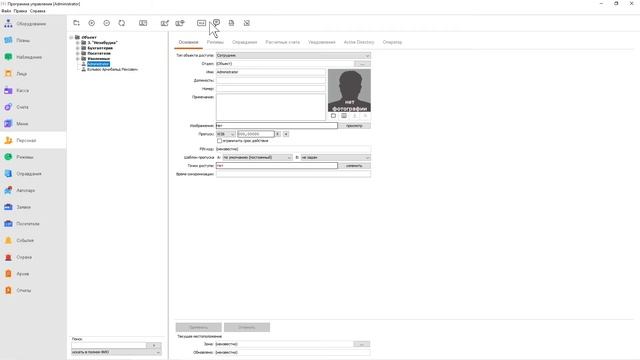Viewport: 640px width, 360px height.
Task: Open the Шаблон пропуска A dropdown
Action: click(x=257, y=158)
